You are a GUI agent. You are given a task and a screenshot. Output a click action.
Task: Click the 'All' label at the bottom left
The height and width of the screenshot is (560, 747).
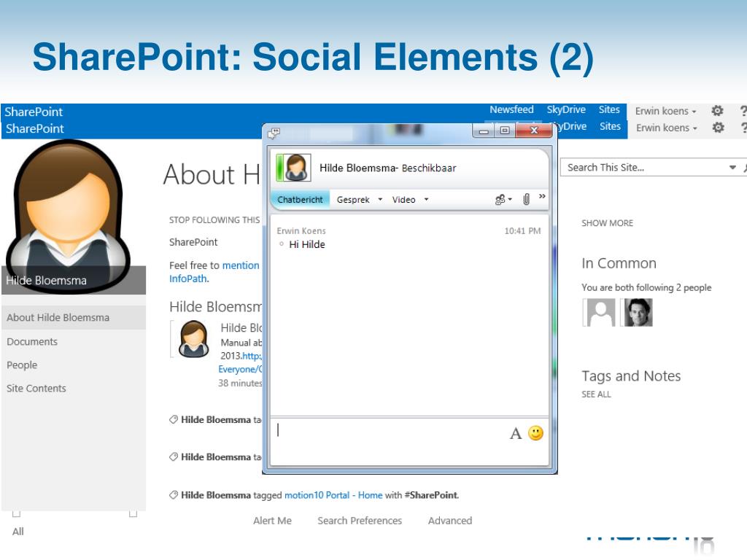click(x=18, y=532)
